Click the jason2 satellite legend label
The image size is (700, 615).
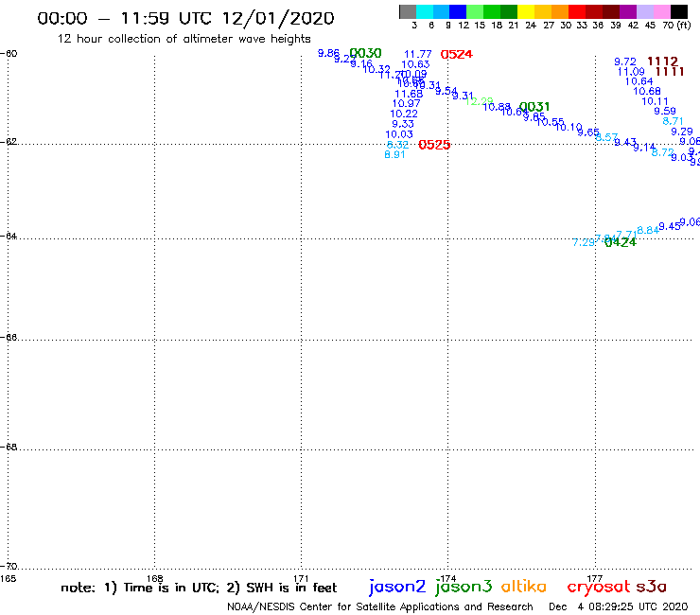[x=397, y=587]
